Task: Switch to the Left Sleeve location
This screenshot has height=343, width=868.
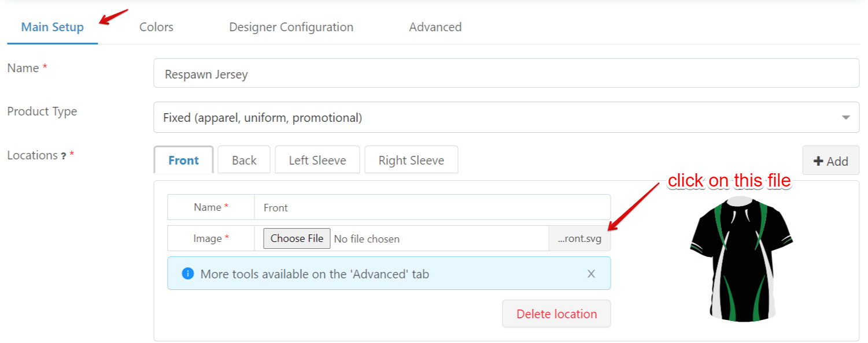Action: [x=317, y=161]
